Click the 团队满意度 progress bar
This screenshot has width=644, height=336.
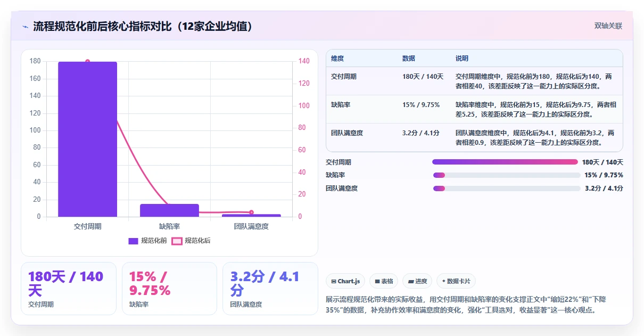coord(506,188)
